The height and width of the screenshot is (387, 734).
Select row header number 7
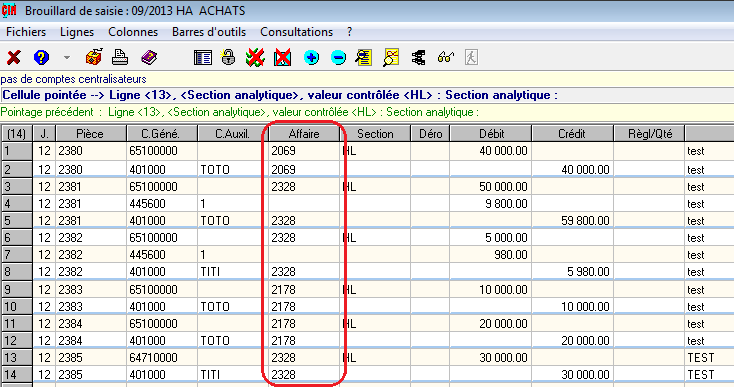pyautogui.click(x=16, y=255)
